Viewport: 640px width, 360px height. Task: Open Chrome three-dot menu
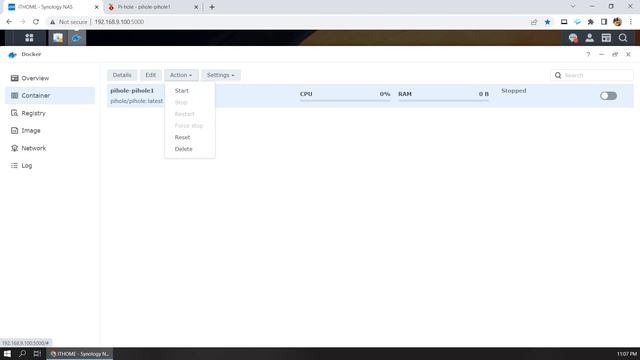click(631, 22)
